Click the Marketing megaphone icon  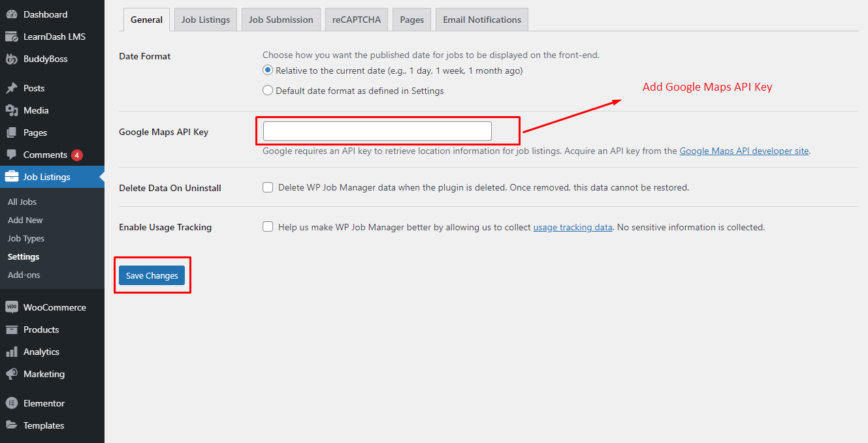coord(12,374)
